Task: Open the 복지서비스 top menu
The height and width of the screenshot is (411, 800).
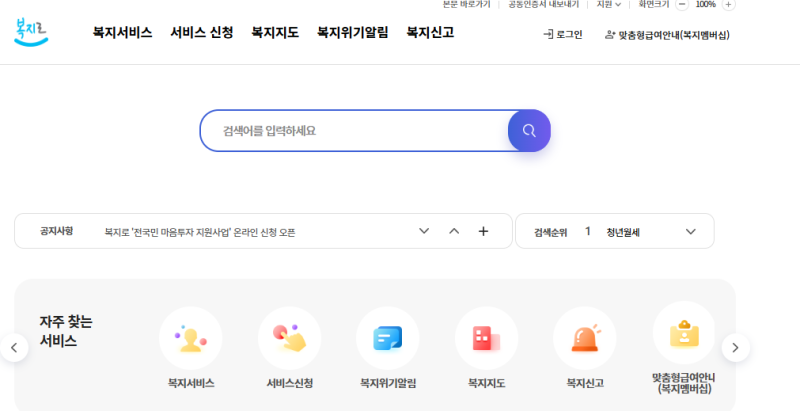Action: click(x=122, y=33)
